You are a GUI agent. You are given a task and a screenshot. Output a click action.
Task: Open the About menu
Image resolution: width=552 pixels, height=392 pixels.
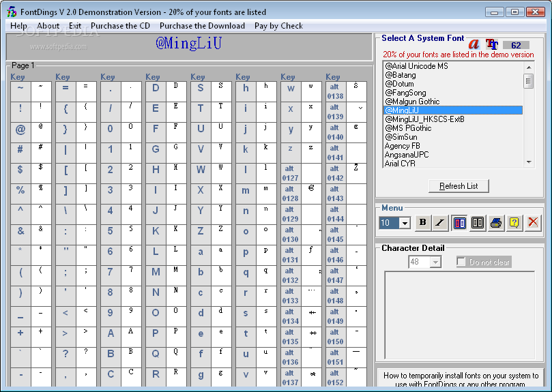pos(48,26)
